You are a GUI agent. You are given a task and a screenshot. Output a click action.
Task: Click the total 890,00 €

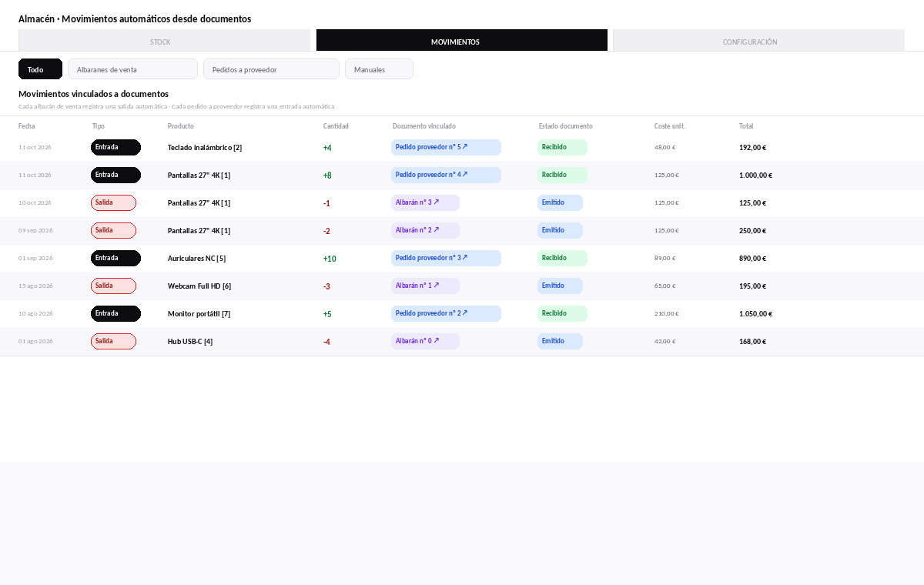tap(752, 259)
